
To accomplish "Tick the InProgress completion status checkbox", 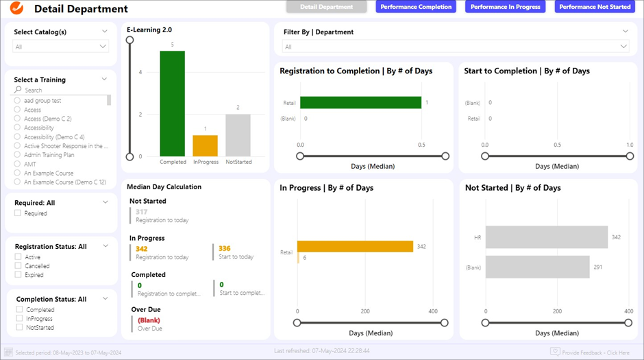I will tap(18, 319).
